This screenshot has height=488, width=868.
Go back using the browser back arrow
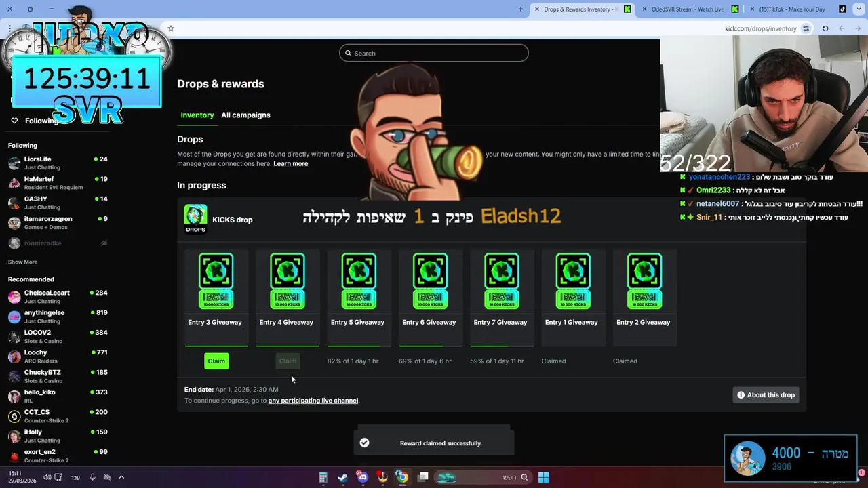point(842,28)
